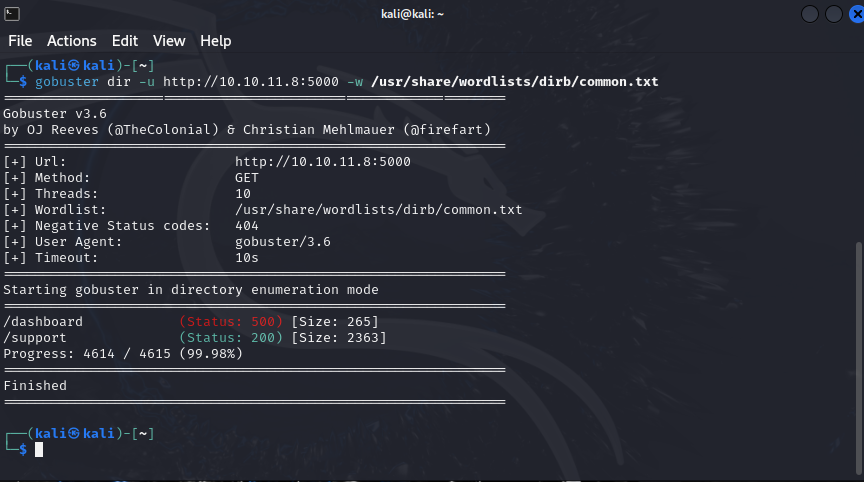The image size is (864, 482).
Task: Open the Actions menu
Action: tap(72, 41)
